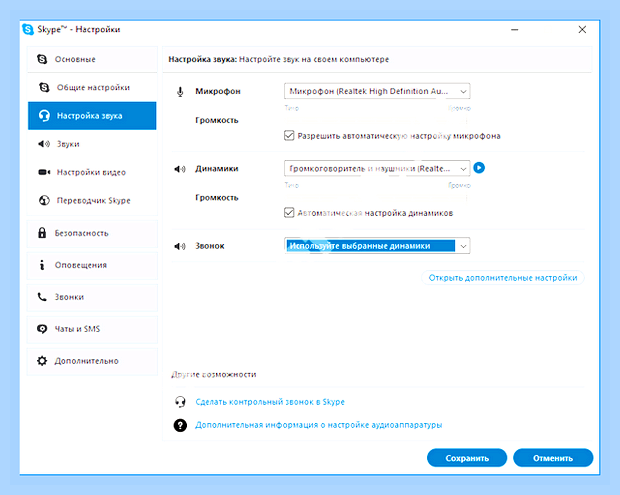620x495 pixels.
Task: Click globe icon beside Переводчик Skype
Action: tap(44, 200)
